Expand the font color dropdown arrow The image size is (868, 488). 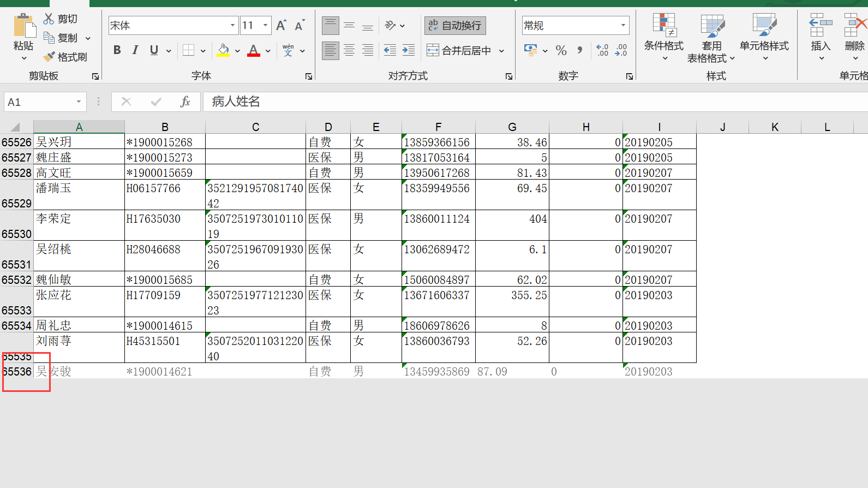pyautogui.click(x=268, y=51)
